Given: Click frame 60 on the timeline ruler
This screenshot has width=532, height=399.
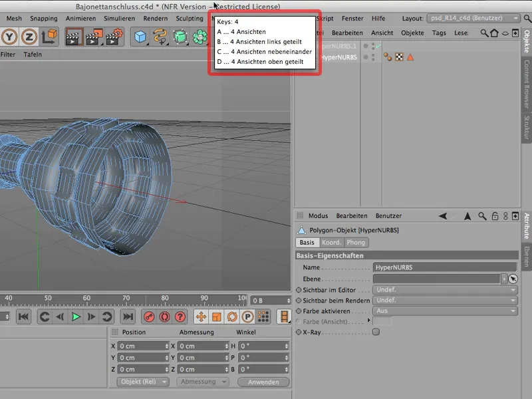Looking at the screenshot, I should coord(87,298).
